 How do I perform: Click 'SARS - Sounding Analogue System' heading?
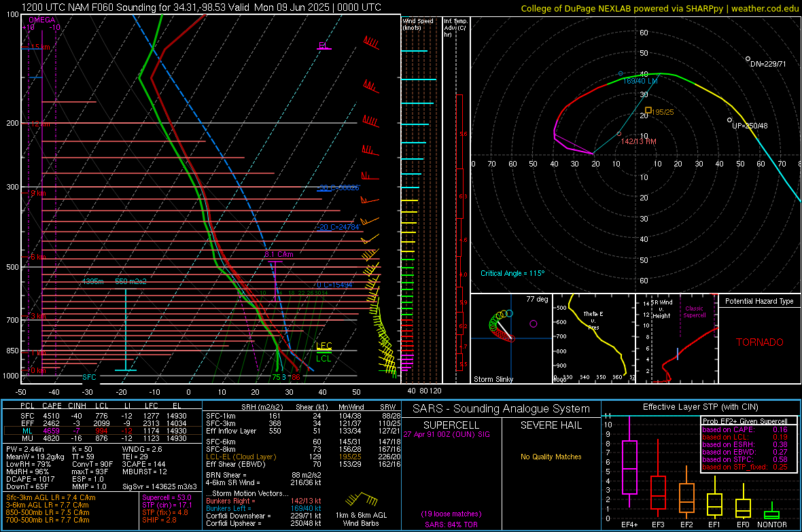click(502, 409)
